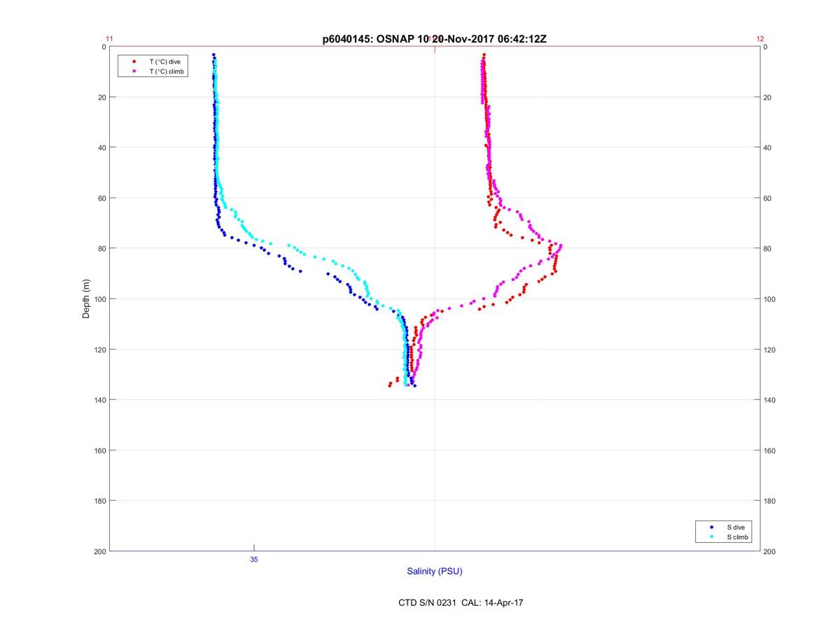Click the dark blue marker beside 'S dive'
Screen dimensions: 840x620
tap(712, 527)
